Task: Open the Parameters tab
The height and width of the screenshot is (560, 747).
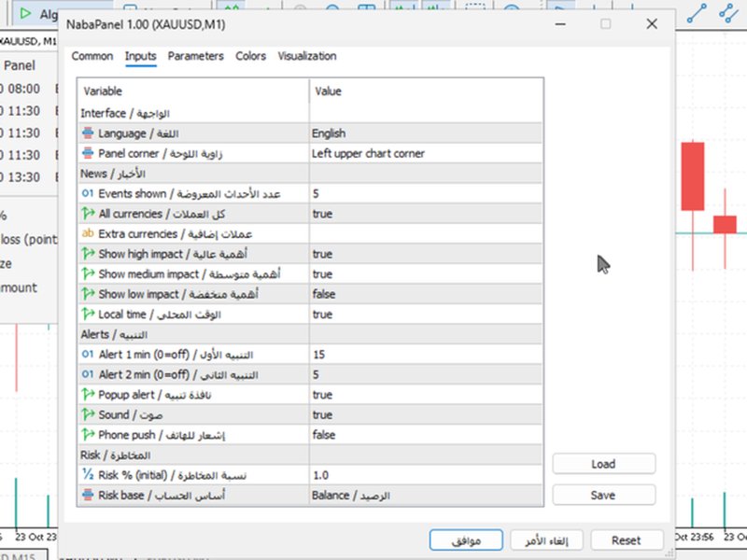Action: click(x=195, y=56)
